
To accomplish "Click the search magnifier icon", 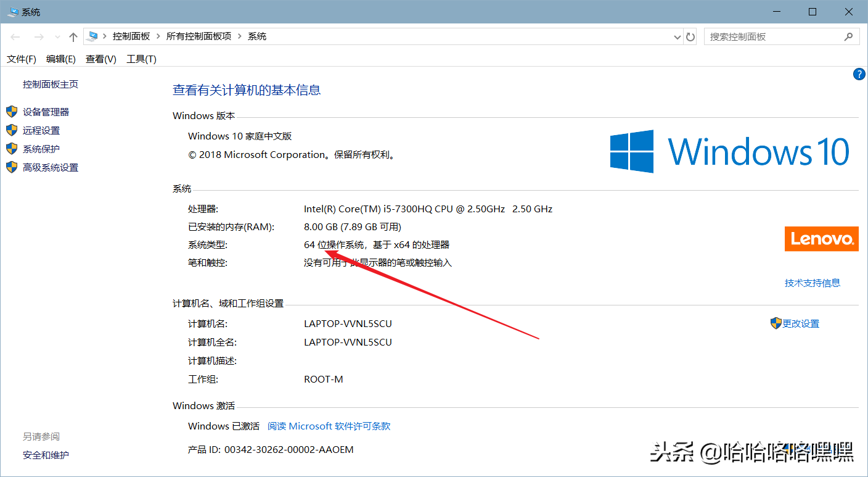I will point(848,36).
